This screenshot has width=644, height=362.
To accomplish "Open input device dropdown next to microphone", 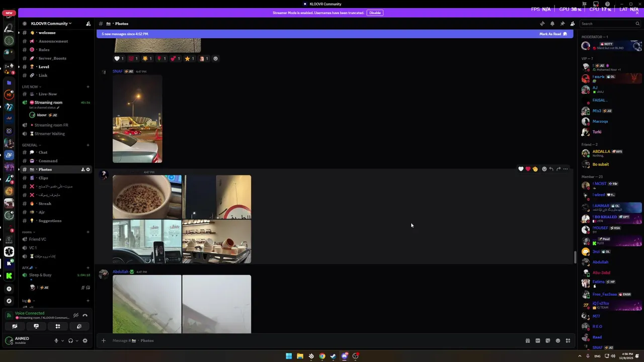I will click(x=62, y=340).
